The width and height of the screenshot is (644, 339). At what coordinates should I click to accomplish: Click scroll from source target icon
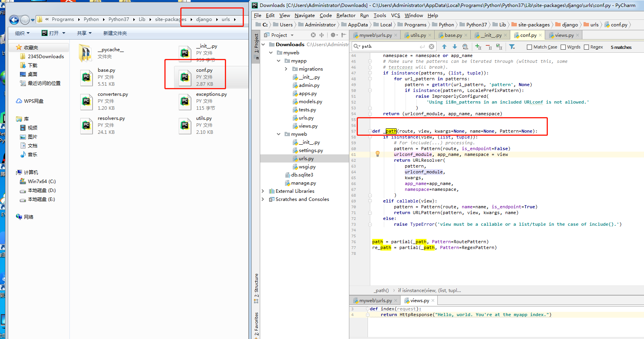pos(313,35)
